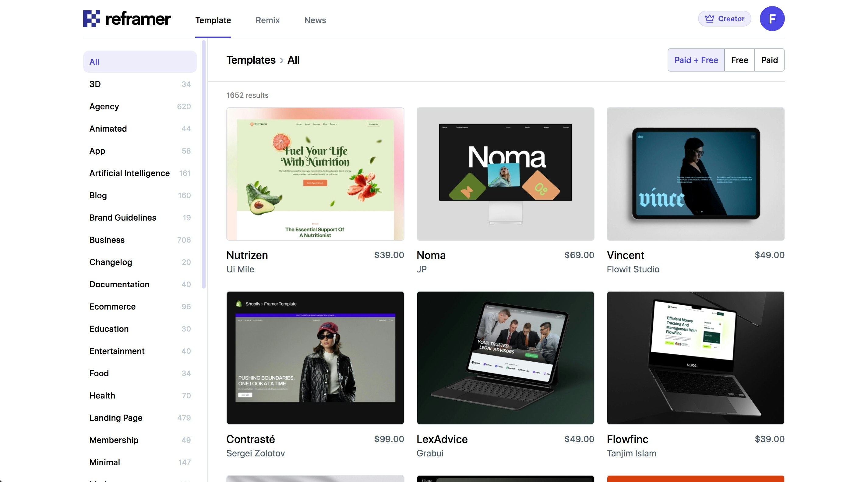Open creator Tanjim Islam profile
The height and width of the screenshot is (482, 868).
pyautogui.click(x=631, y=453)
